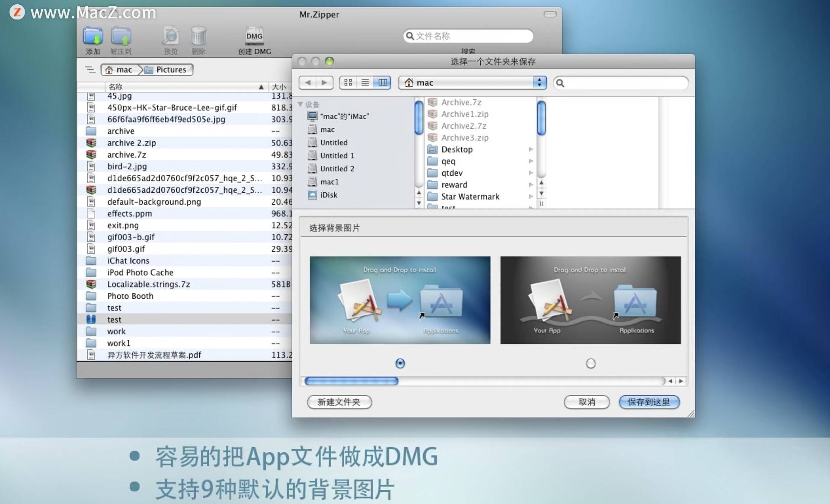Go back with the save dialog's left arrow
This screenshot has width=830, height=504.
pos(307,82)
